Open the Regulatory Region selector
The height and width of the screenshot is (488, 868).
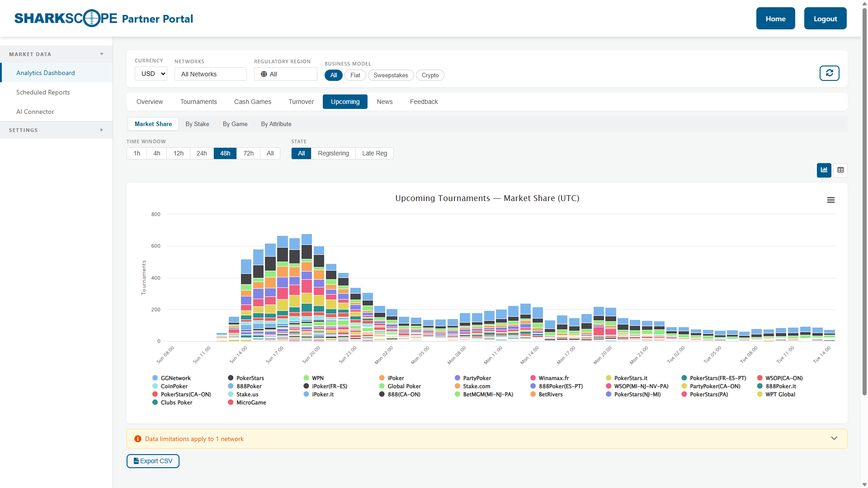coord(286,74)
